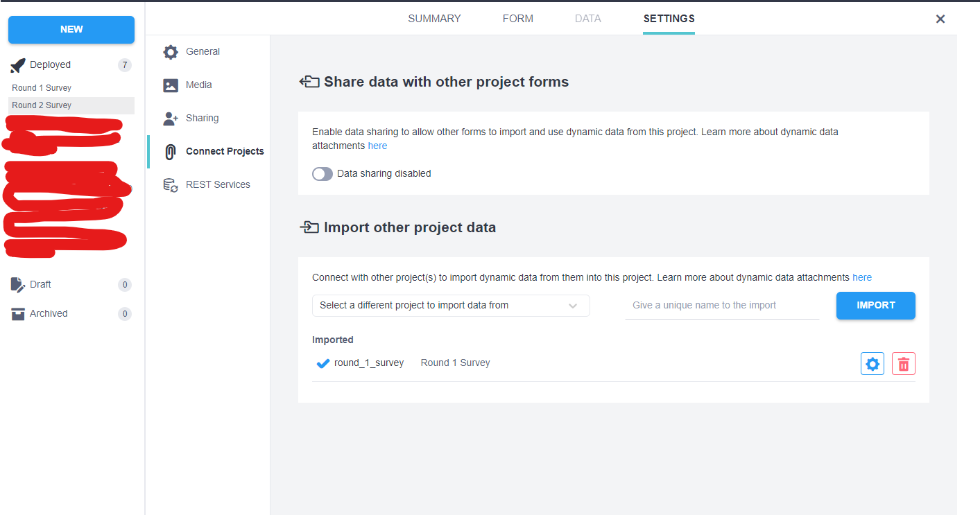
Task: Click the Sharing person-plus icon
Action: (x=171, y=119)
